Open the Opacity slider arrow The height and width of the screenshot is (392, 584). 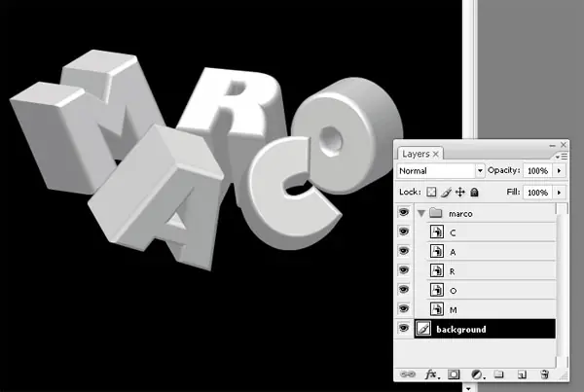coord(560,170)
